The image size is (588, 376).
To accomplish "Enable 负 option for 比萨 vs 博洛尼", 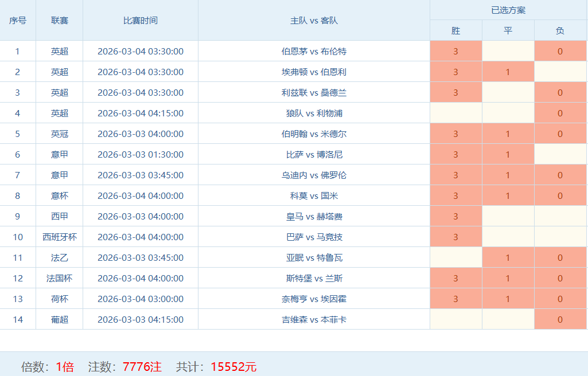I will coord(560,155).
